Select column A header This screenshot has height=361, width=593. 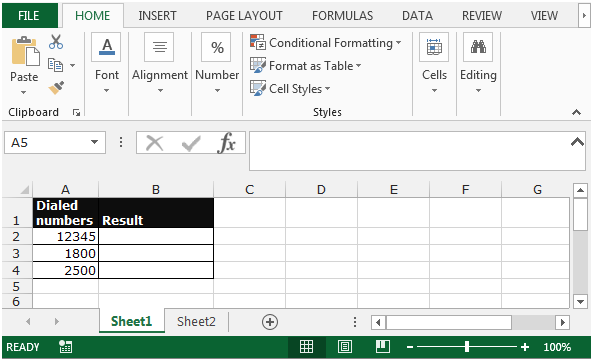click(65, 189)
